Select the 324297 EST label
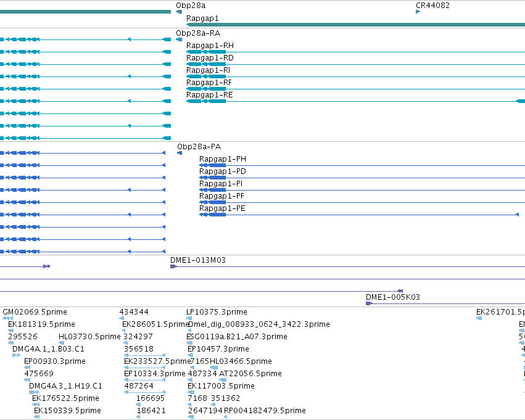 138,337
